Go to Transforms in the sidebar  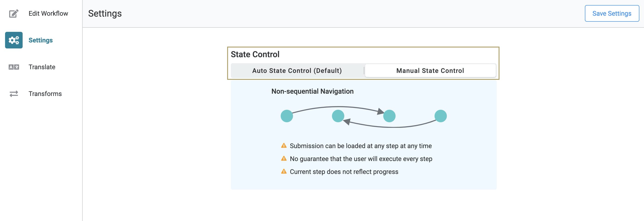(45, 94)
